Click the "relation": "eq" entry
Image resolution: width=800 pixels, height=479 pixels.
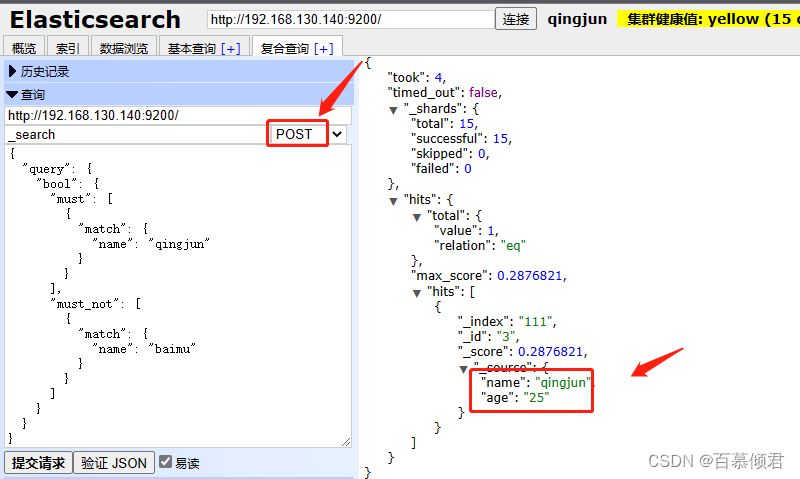pos(480,245)
